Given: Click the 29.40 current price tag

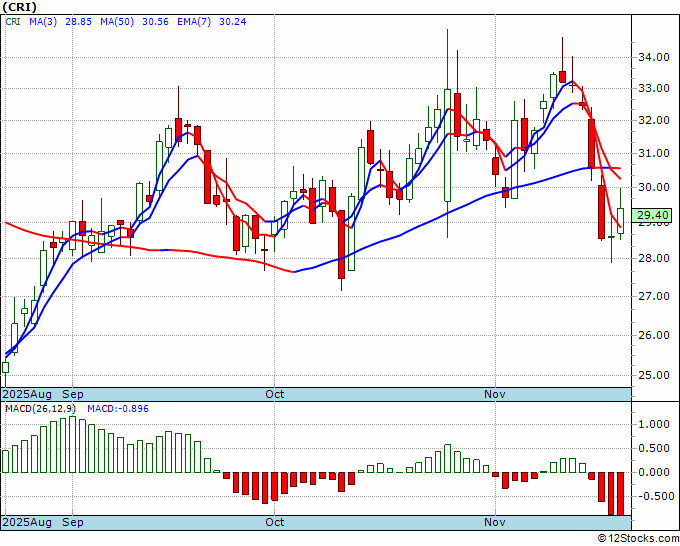Looking at the screenshot, I should pos(653,215).
